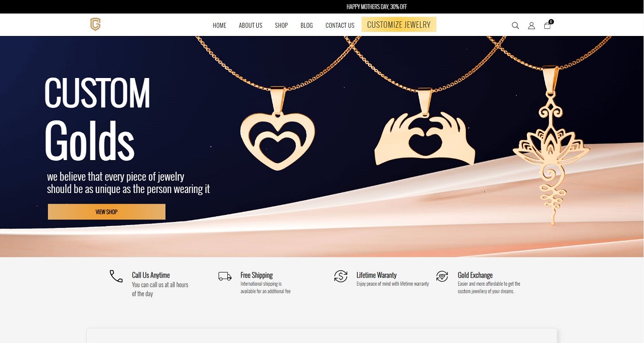This screenshot has width=644, height=343.
Task: Select the lotus flower pendant image
Action: click(551, 147)
